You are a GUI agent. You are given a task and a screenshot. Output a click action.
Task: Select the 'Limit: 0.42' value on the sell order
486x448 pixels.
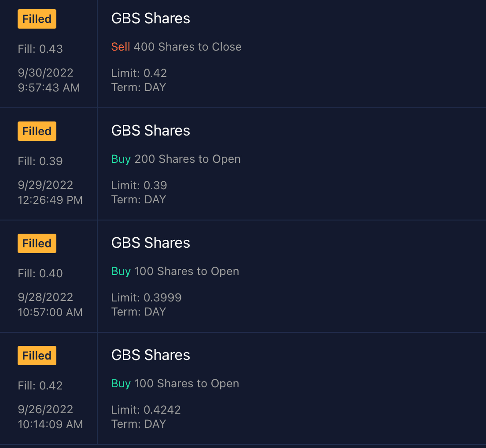139,73
